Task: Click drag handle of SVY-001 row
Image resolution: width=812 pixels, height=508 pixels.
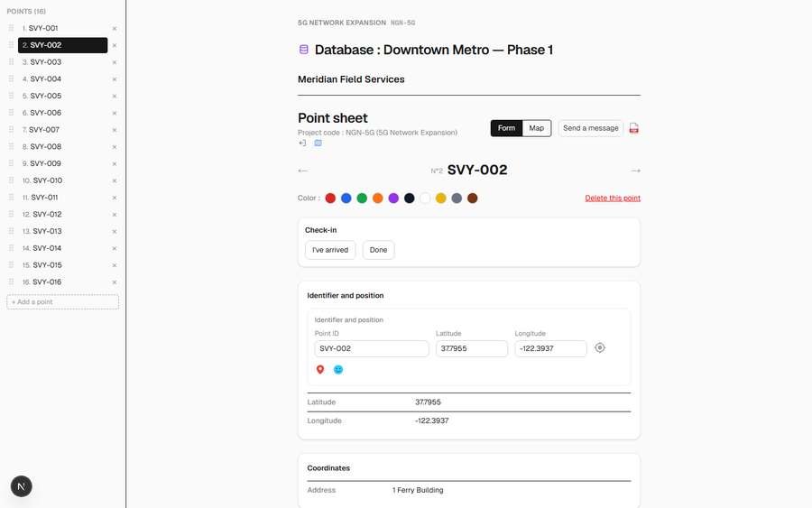Action: 12,28
